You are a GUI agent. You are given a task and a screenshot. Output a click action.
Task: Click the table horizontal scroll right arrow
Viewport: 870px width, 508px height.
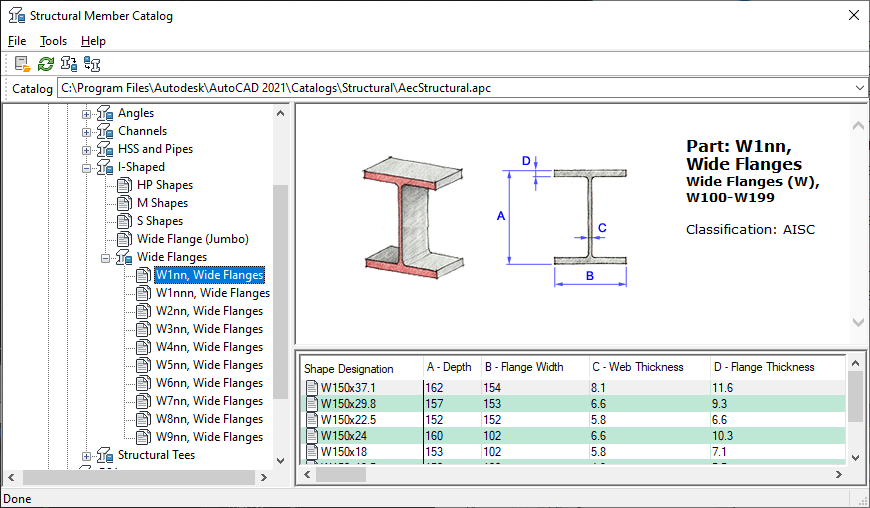click(x=838, y=475)
